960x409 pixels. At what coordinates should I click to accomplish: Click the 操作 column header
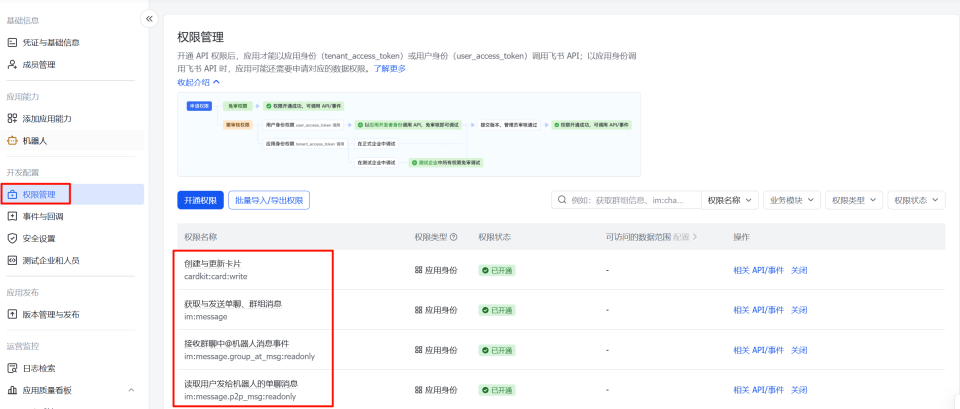pyautogui.click(x=741, y=237)
